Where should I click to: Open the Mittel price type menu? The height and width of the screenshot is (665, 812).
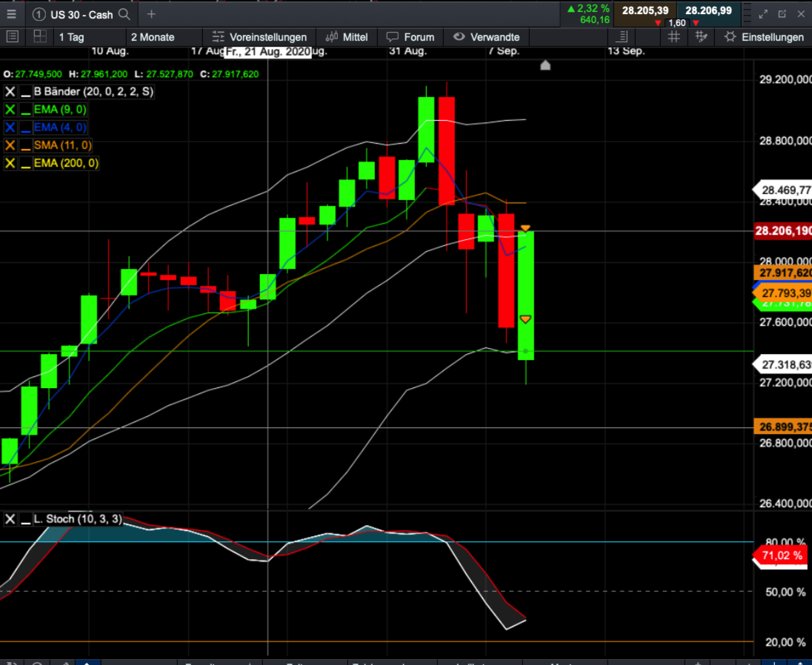tap(347, 37)
